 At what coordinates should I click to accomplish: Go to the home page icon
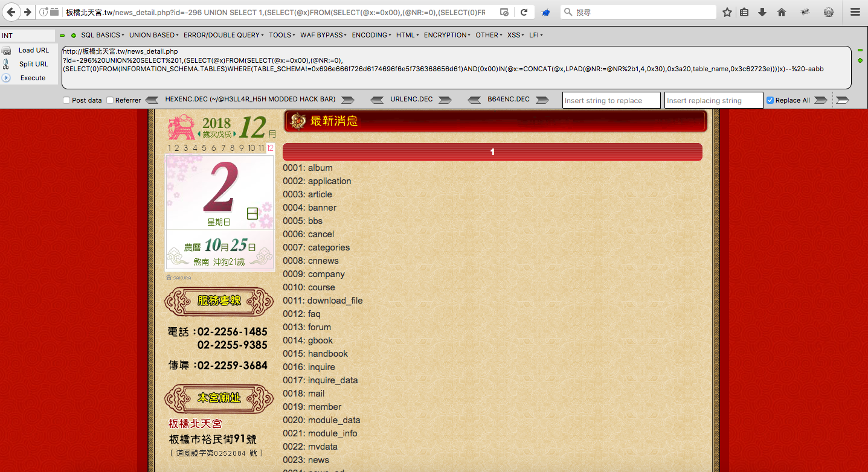(782, 12)
